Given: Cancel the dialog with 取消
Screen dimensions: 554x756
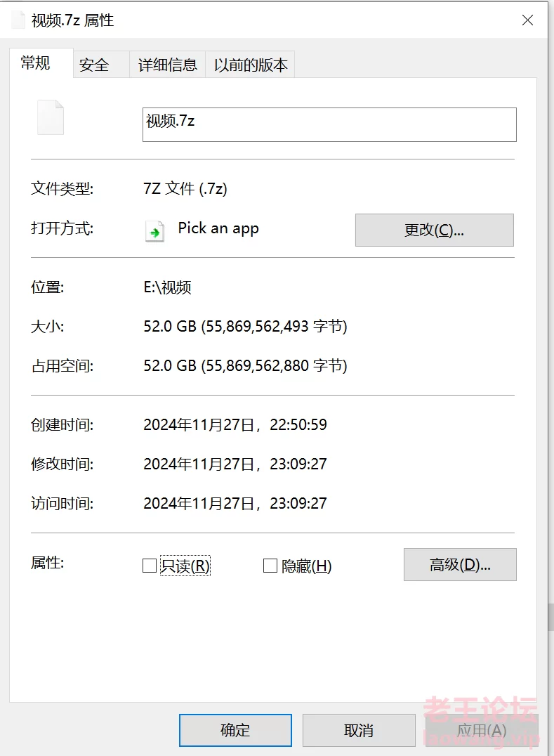Looking at the screenshot, I should [359, 731].
